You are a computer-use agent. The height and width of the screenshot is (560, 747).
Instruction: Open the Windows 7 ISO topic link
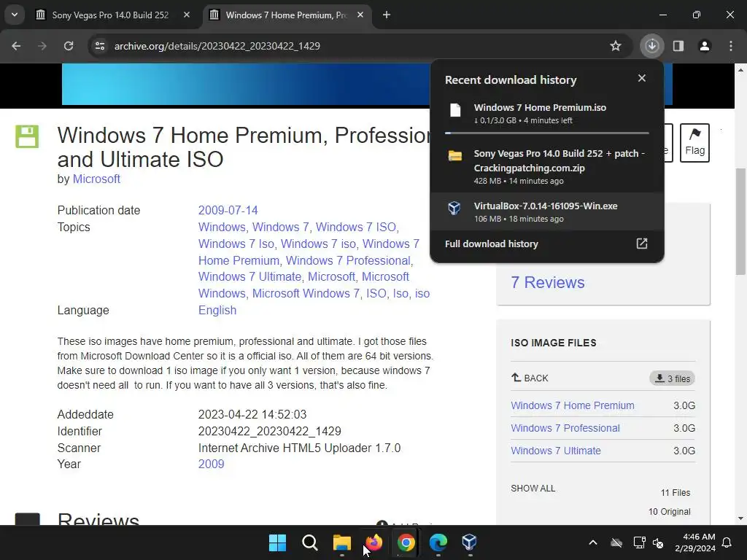pyautogui.click(x=356, y=227)
